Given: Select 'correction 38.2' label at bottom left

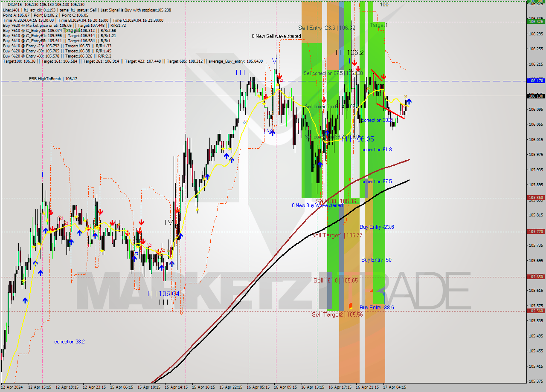Looking at the screenshot, I should 69,342.
